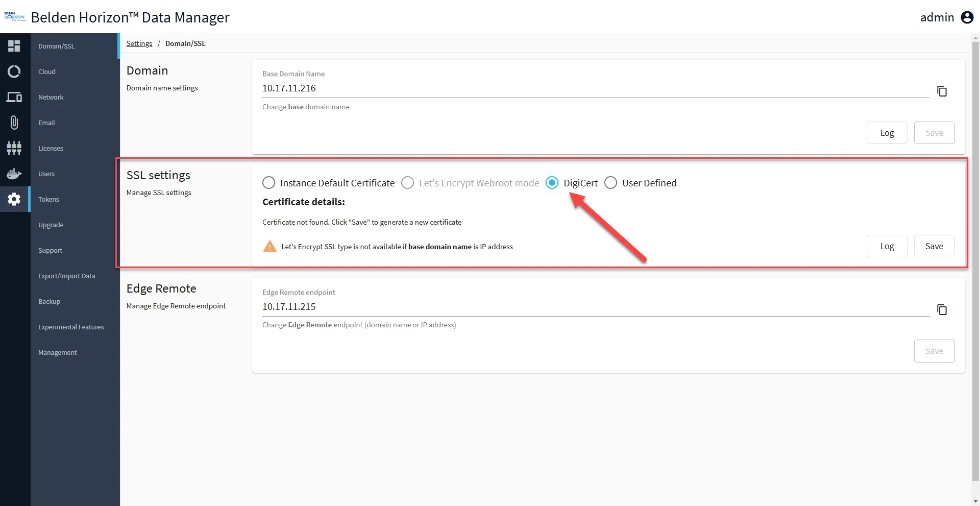This screenshot has height=506, width=980.
Task: Open Export/Import Data menu item
Action: click(75, 276)
